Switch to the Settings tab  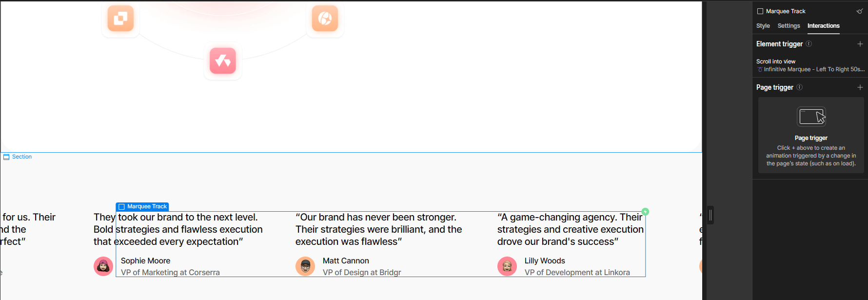point(789,26)
